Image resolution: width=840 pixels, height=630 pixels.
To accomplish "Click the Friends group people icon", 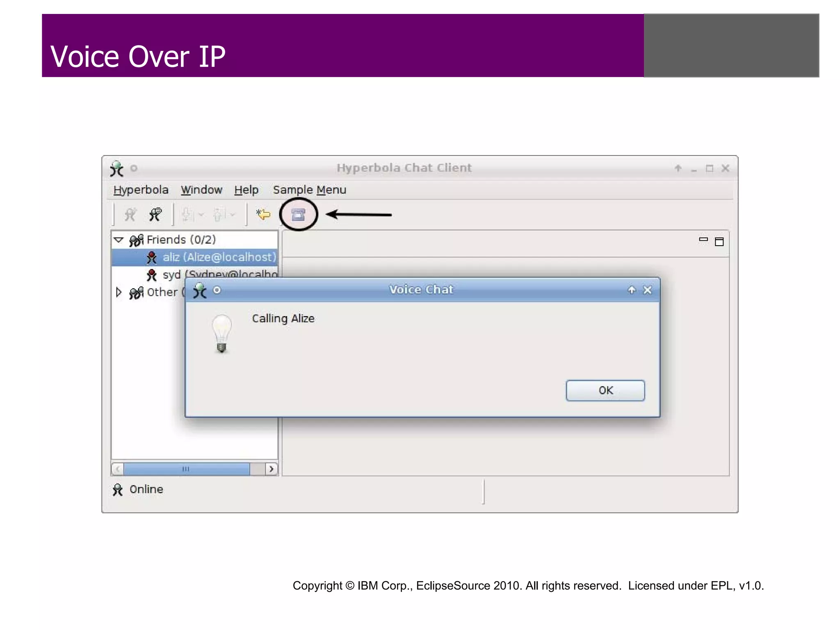I will pyautogui.click(x=137, y=240).
